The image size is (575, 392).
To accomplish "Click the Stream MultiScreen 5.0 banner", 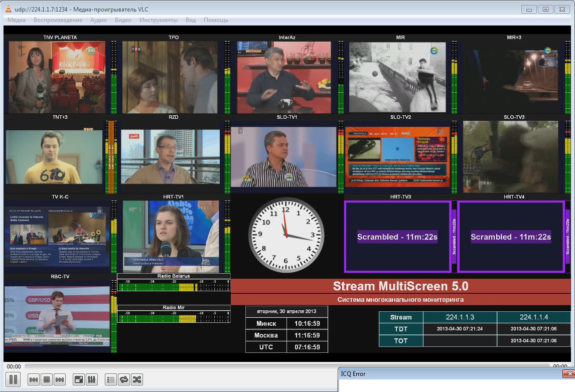I will pos(400,286).
